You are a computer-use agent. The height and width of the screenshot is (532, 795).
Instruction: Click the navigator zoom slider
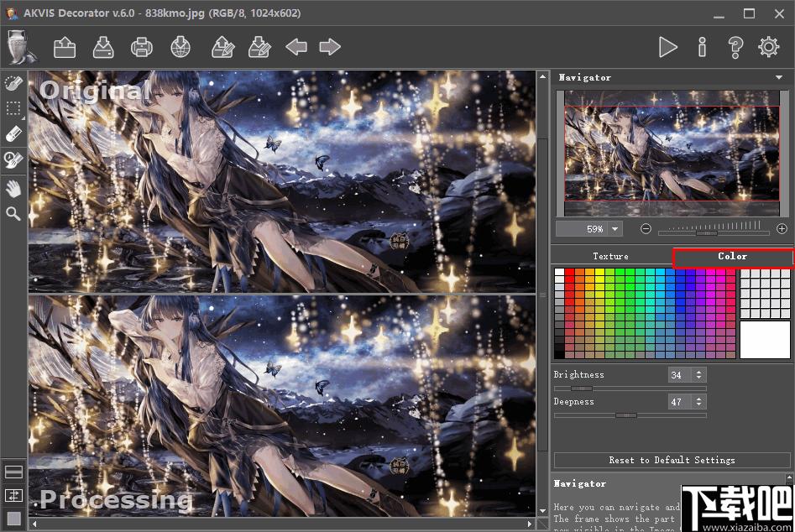[x=714, y=232]
